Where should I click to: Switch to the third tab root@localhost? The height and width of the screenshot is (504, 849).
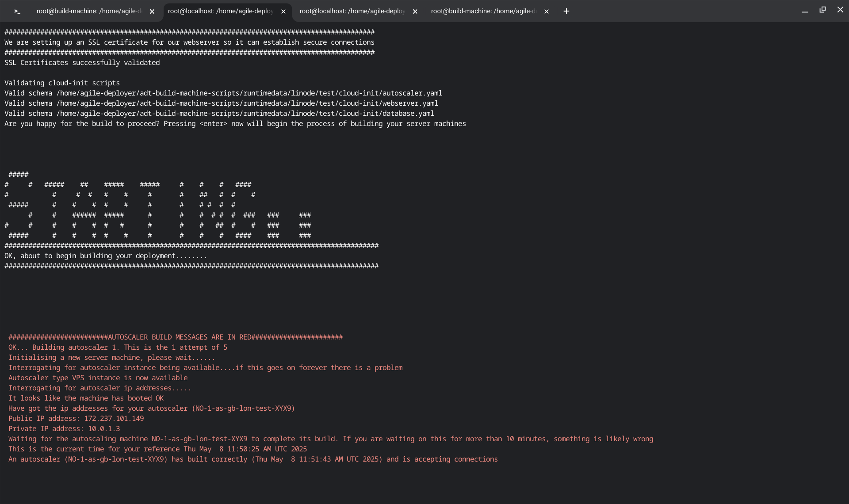(x=352, y=11)
